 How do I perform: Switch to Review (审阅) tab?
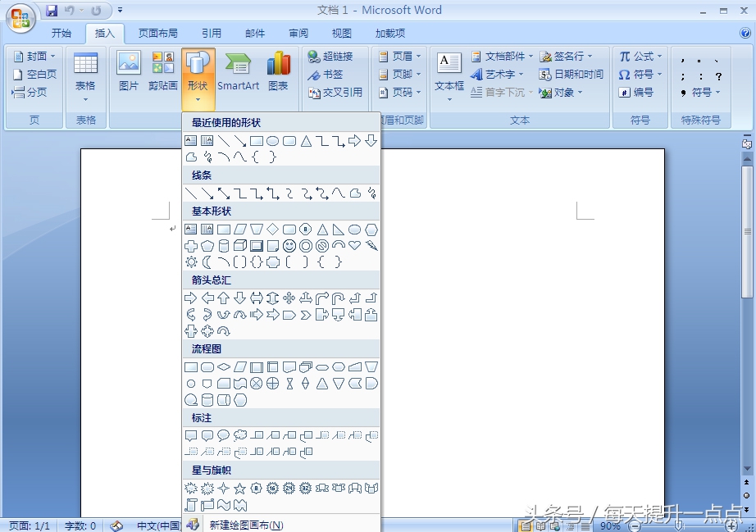click(x=298, y=33)
